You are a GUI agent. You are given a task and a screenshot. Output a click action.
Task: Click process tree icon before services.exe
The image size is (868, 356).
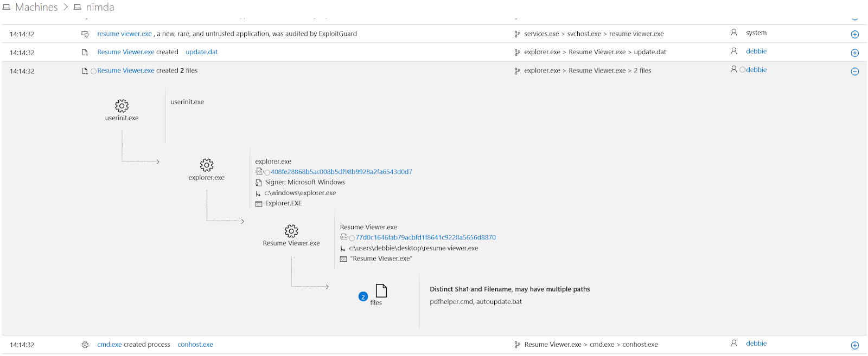pos(517,34)
